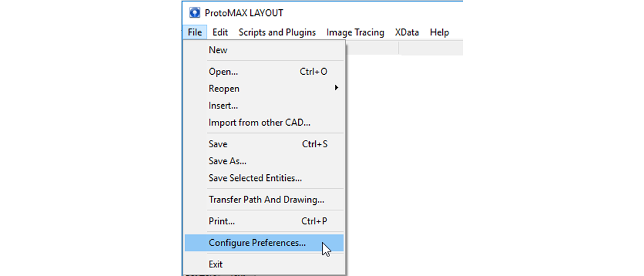This screenshot has width=644, height=276.
Task: Open the Image Tracing menu
Action: point(355,32)
